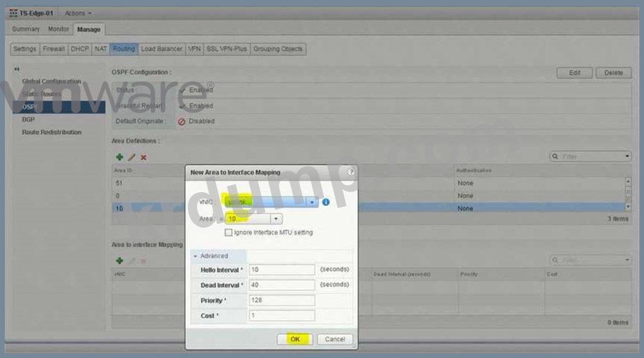The height and width of the screenshot is (358, 644).
Task: Switch to the Monitor tab
Action: coord(58,29)
